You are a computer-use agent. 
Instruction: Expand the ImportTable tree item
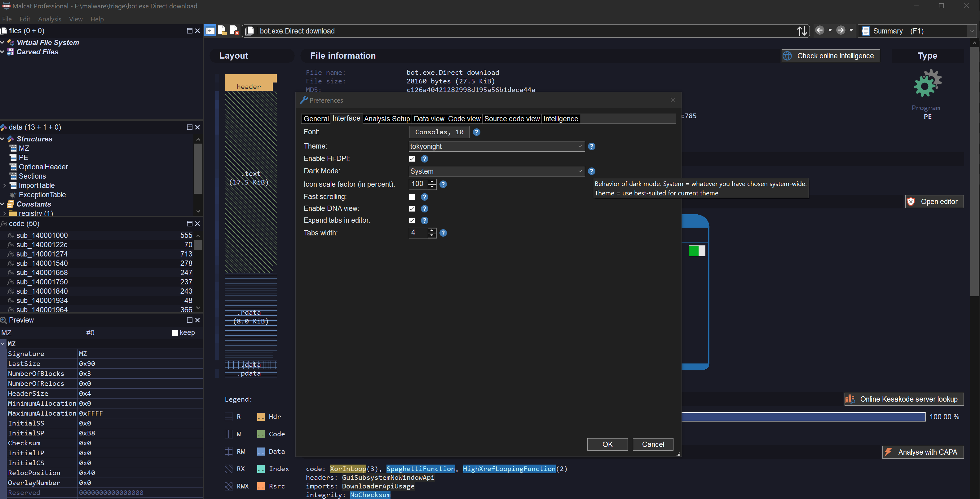point(5,185)
